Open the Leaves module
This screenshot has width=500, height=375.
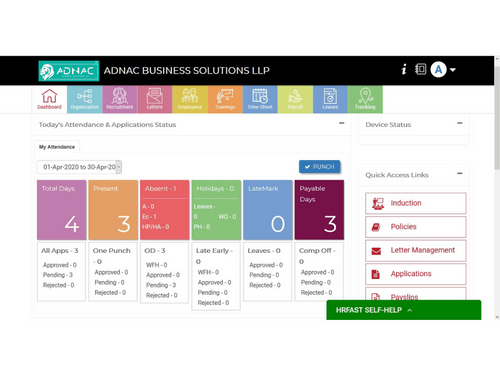point(330,99)
